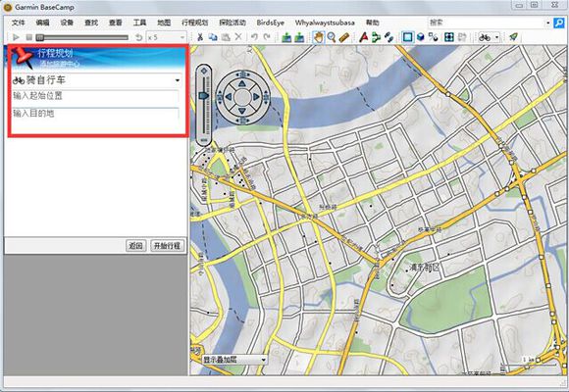Click the Delete X icon
The height and width of the screenshot is (392, 569).
pyautogui.click(x=238, y=37)
